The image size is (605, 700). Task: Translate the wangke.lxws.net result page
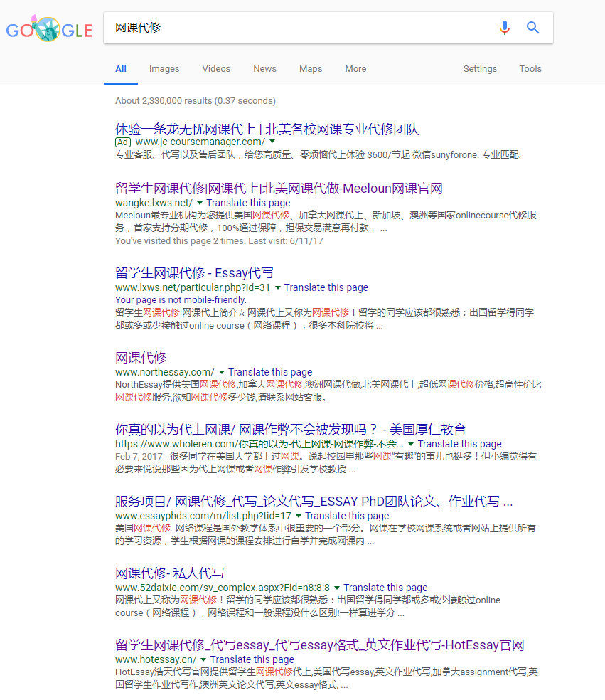click(248, 203)
